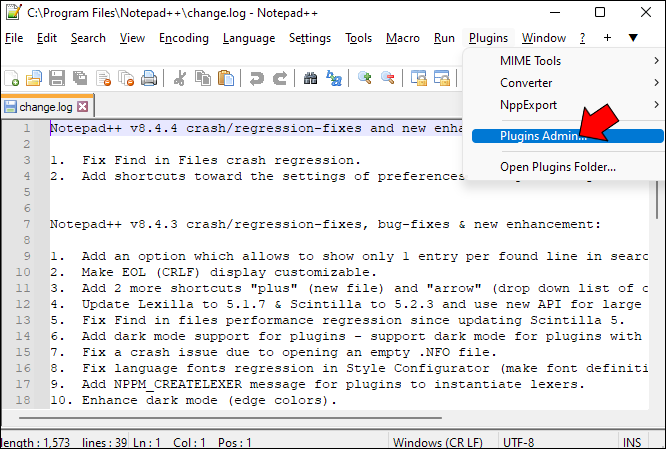666x449 pixels.
Task: Open the Settings menu
Action: (310, 38)
